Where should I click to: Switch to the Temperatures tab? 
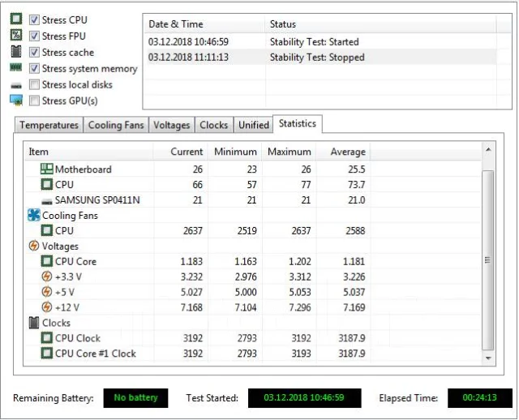point(49,125)
